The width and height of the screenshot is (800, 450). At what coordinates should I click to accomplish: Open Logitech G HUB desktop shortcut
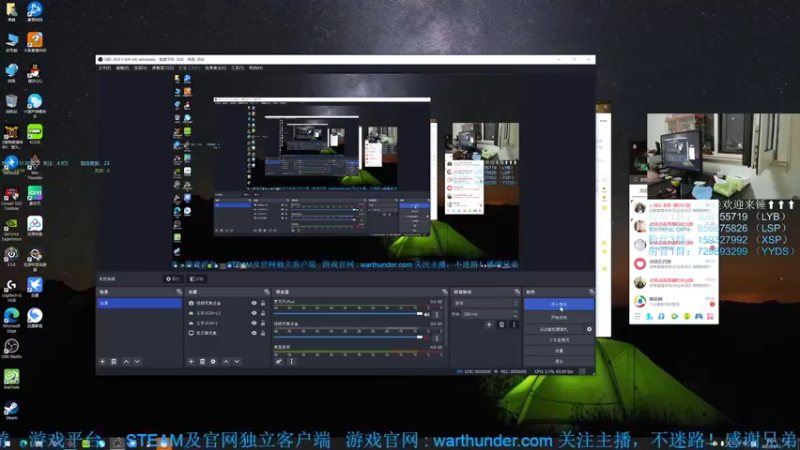(x=11, y=289)
